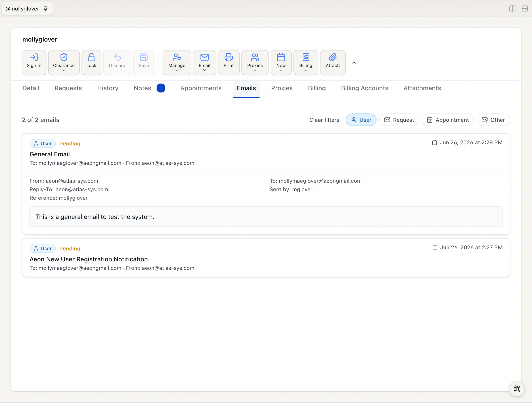
Task: Click the Pending status on Registration Notification
Action: coord(70,249)
